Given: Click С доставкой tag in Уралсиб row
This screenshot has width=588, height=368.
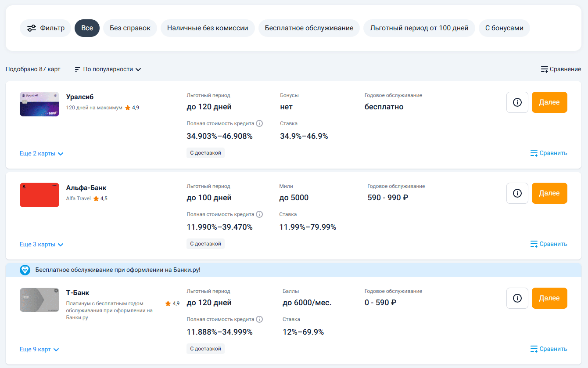Looking at the screenshot, I should (205, 153).
